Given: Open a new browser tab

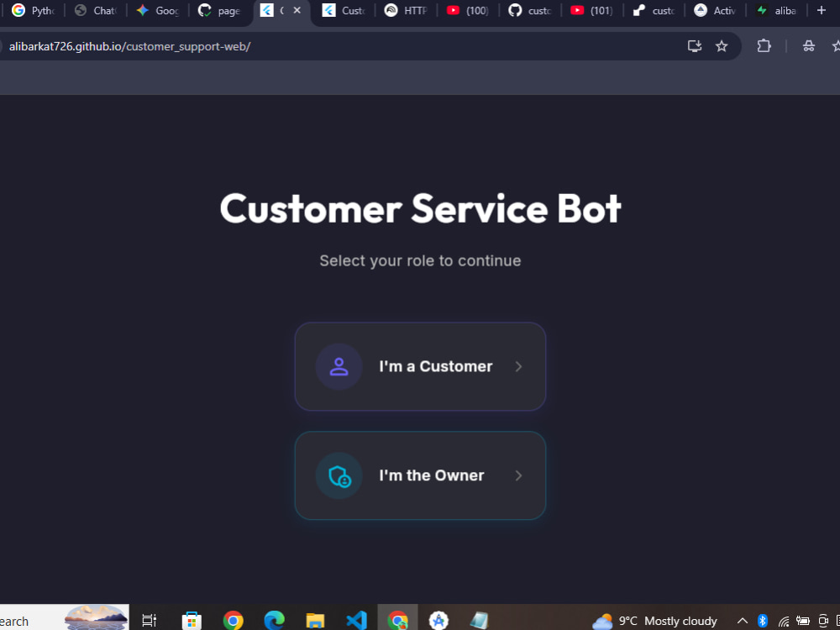Looking at the screenshot, I should tap(822, 10).
